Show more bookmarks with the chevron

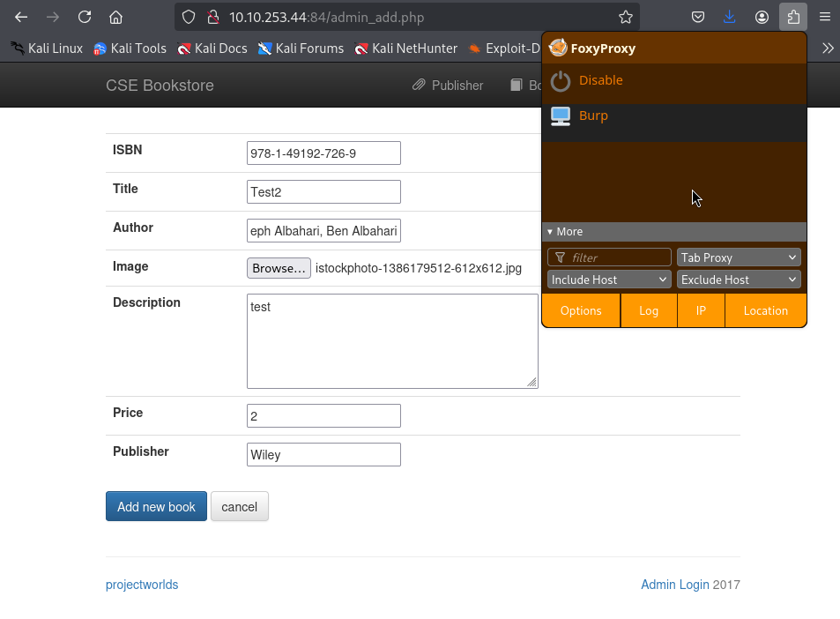(828, 48)
